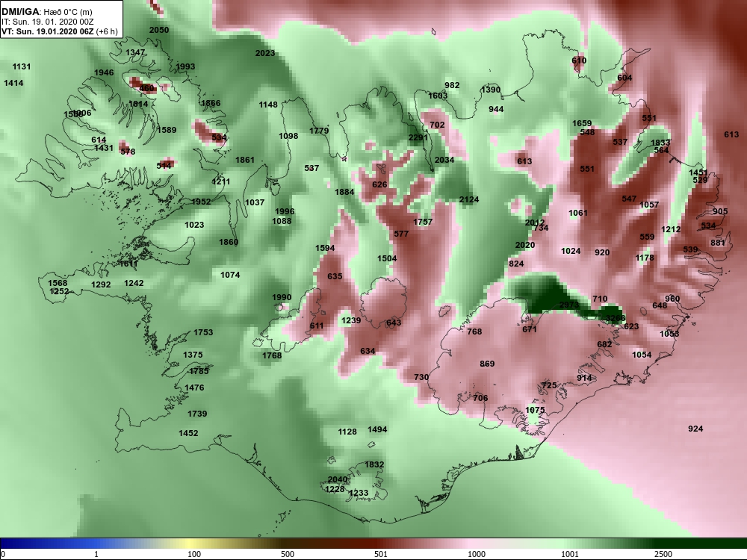
Task: Click the map value 1659
Action: (582, 123)
